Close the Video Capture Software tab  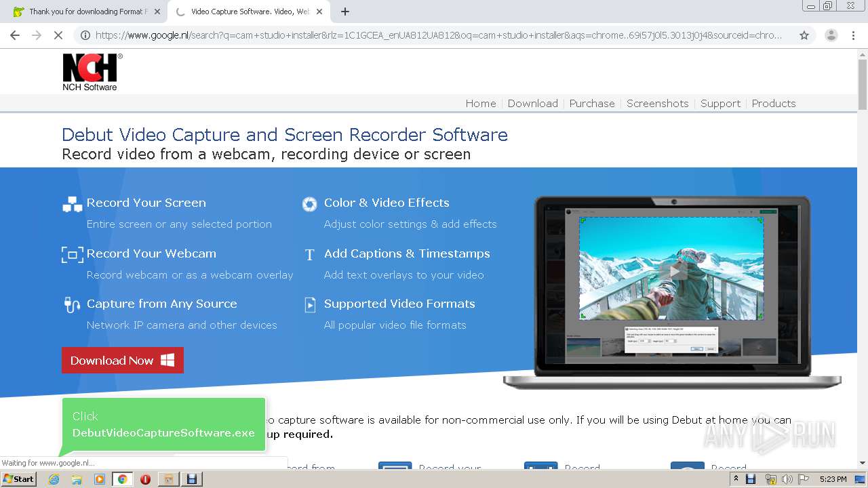[x=319, y=12]
